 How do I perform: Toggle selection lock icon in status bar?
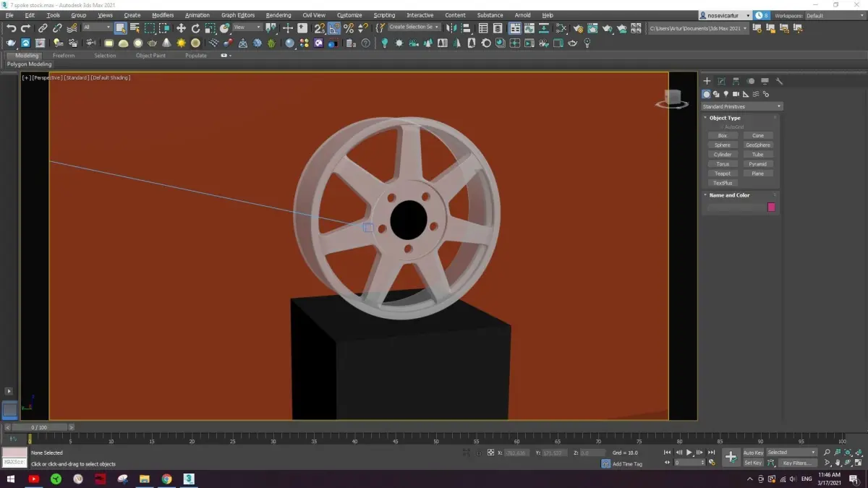click(x=477, y=453)
